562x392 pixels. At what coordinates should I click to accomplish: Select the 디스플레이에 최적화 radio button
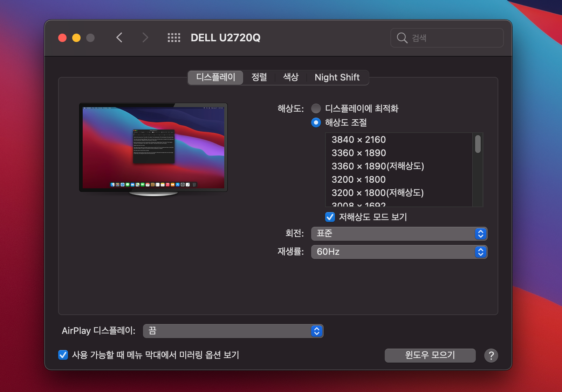coord(316,108)
